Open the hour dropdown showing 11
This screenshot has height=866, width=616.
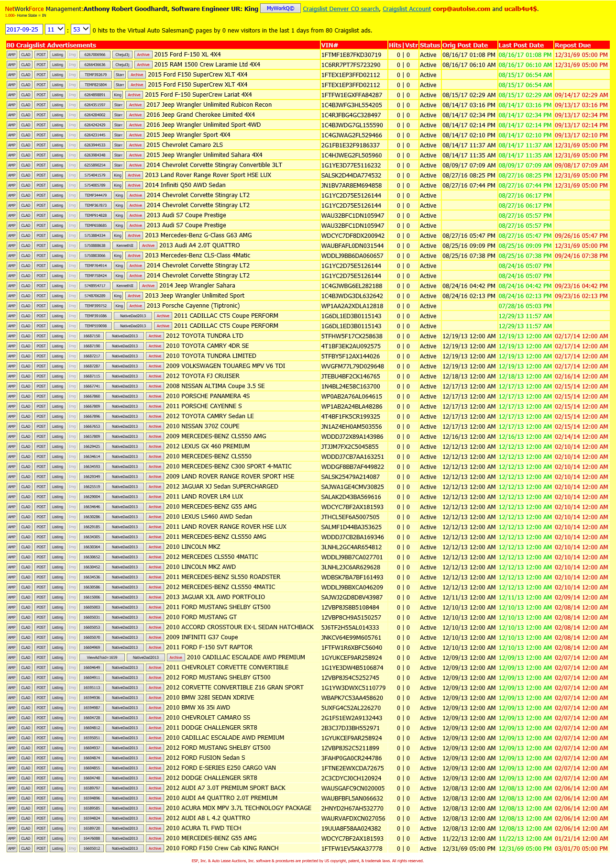tap(55, 30)
